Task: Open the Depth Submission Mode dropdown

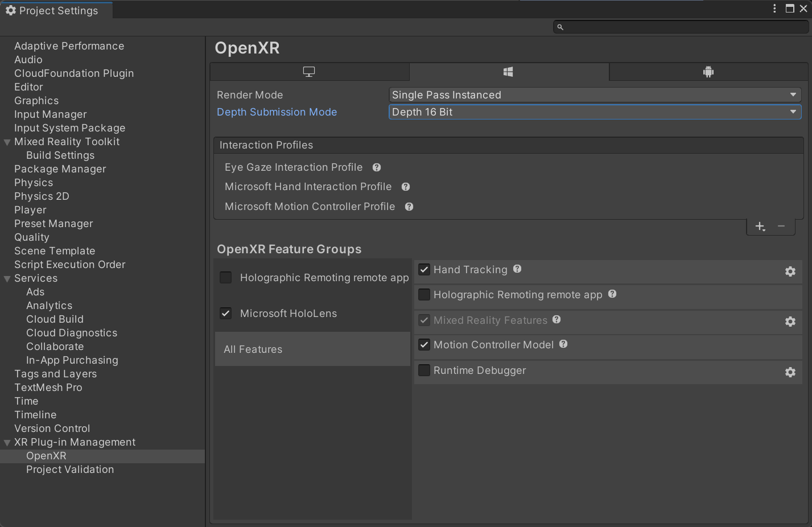Action: (595, 112)
